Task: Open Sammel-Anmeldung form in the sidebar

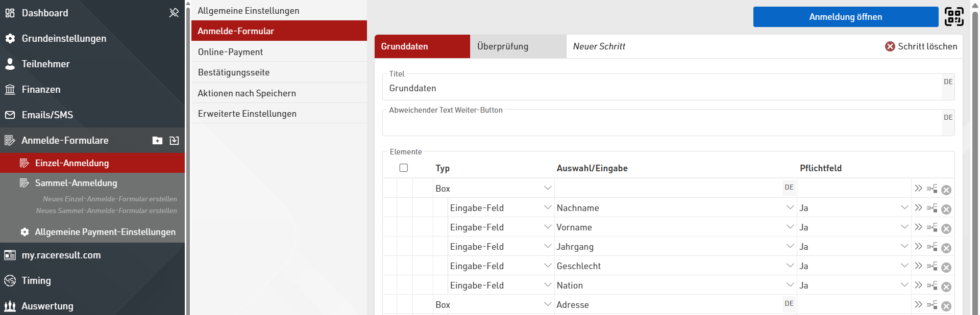Action: 76,183
